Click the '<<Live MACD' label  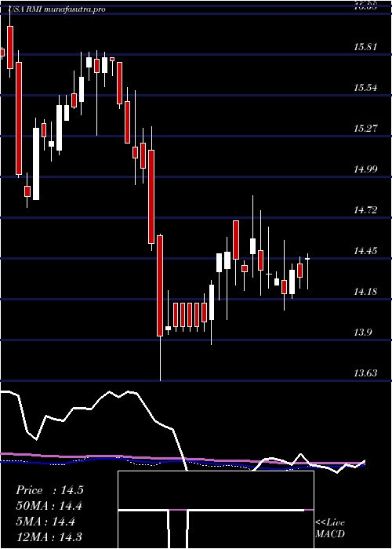point(330,529)
